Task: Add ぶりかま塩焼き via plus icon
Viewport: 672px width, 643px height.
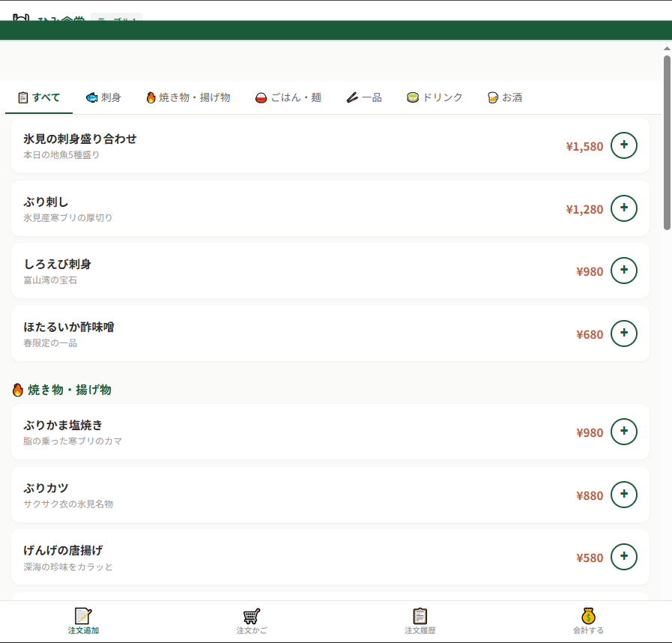Action: [623, 432]
